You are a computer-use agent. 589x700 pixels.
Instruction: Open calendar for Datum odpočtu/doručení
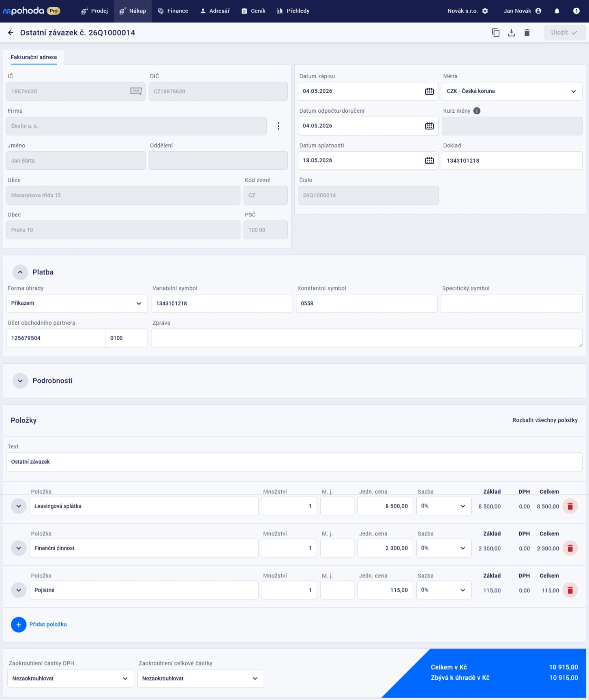[429, 126]
